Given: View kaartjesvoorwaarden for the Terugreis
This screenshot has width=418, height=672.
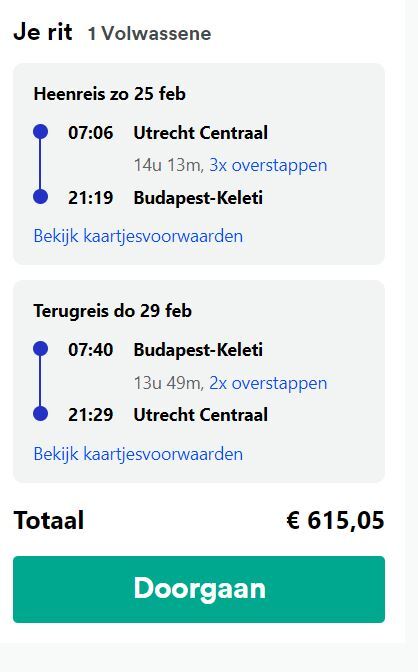Looking at the screenshot, I should [x=138, y=454].
